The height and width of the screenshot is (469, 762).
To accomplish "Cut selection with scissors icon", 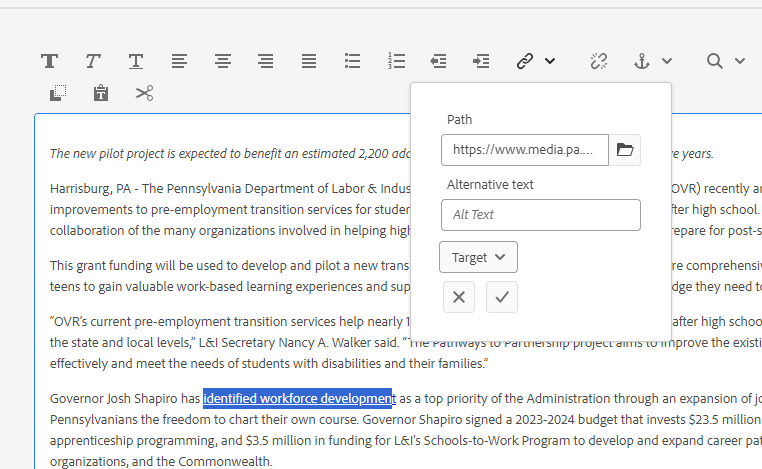I will [x=144, y=93].
